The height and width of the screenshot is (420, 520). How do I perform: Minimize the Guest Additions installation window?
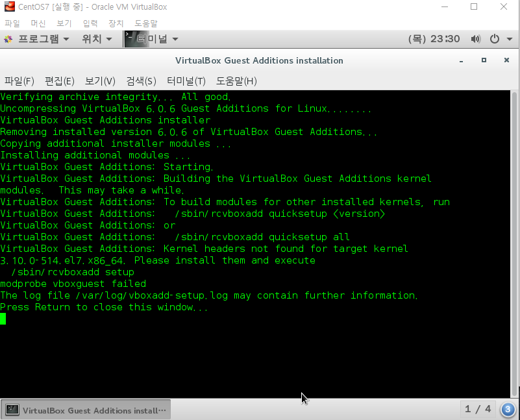click(461, 60)
